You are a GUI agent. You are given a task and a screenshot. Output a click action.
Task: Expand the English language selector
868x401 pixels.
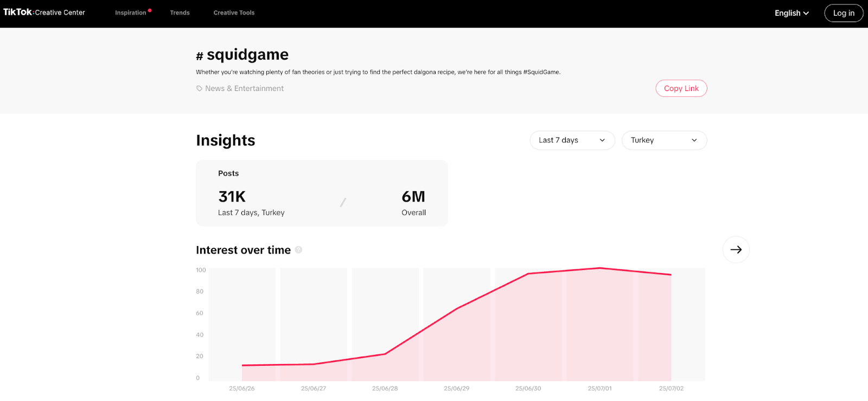(792, 13)
